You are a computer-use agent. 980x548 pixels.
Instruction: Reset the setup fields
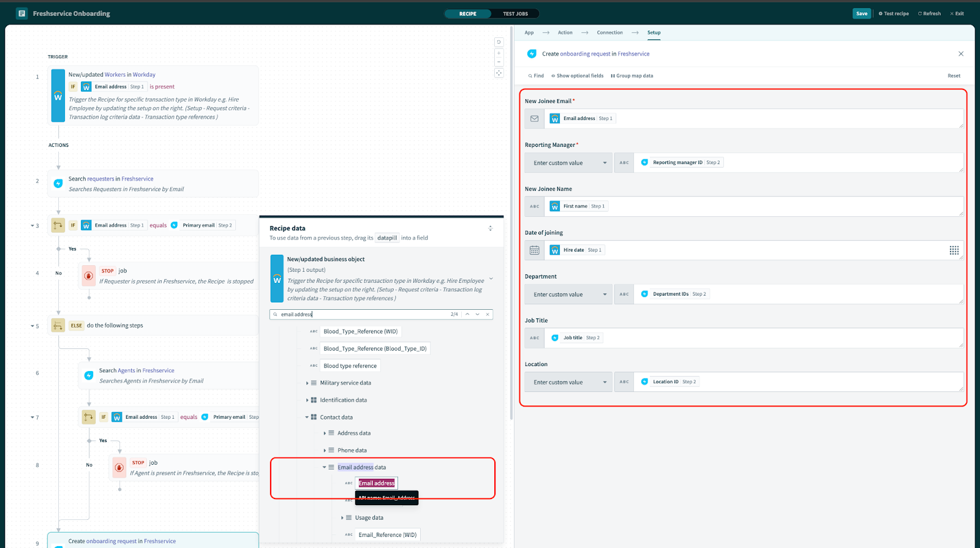coord(954,76)
